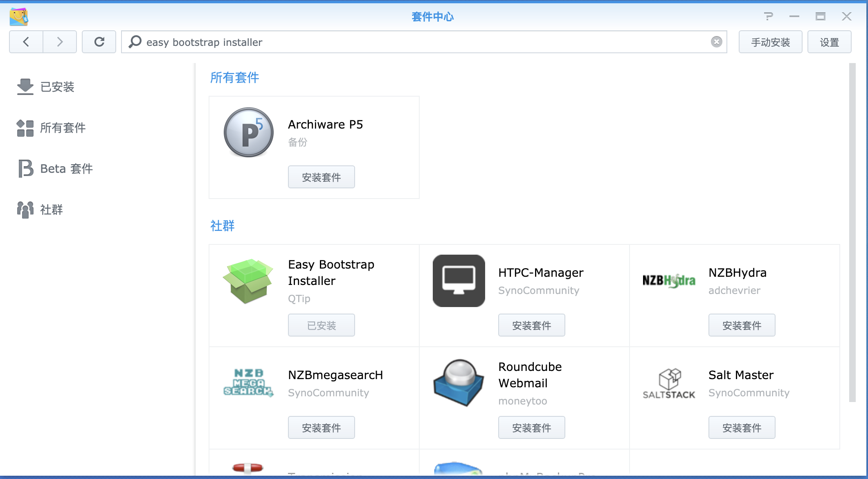Click the vertical scrollbar of package list
868x479 pixels.
852,233
